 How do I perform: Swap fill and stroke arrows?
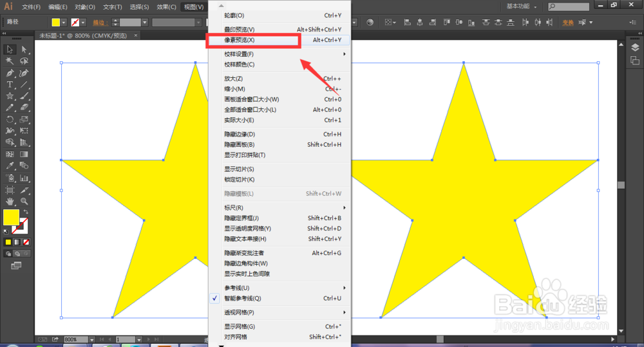(x=26, y=212)
